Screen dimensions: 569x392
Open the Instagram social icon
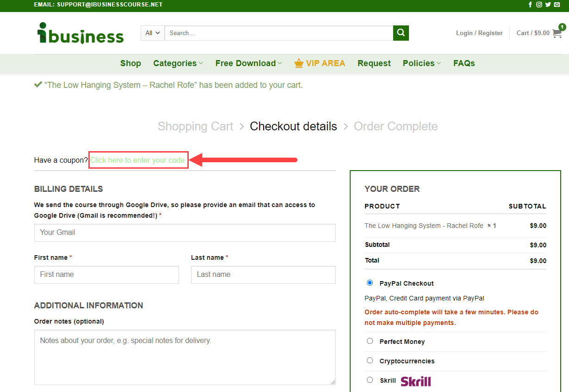(x=539, y=5)
